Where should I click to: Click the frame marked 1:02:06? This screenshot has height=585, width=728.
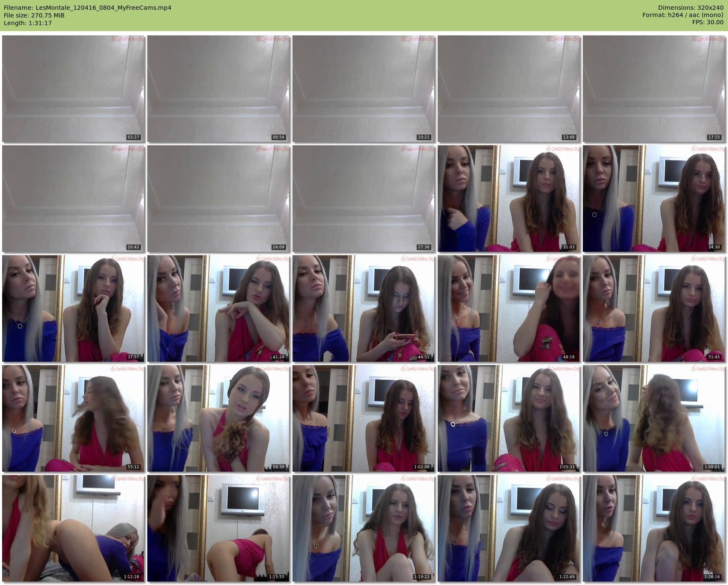[364, 418]
